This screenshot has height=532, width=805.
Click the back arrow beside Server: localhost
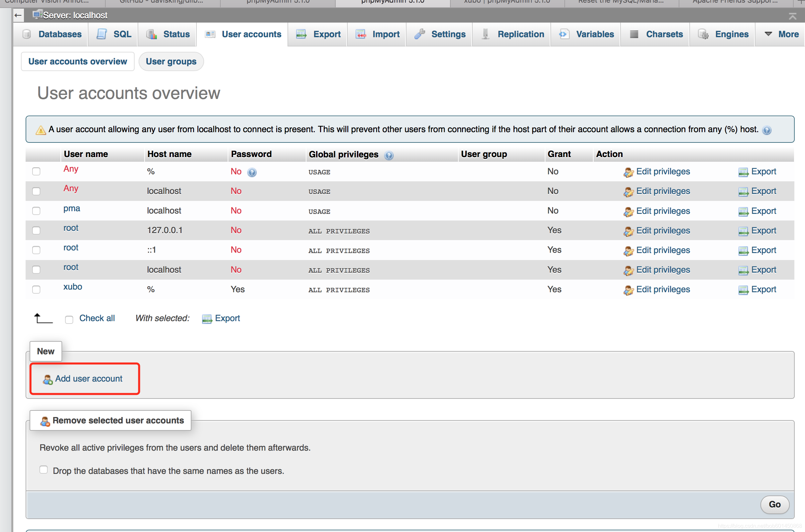pyautogui.click(x=18, y=15)
